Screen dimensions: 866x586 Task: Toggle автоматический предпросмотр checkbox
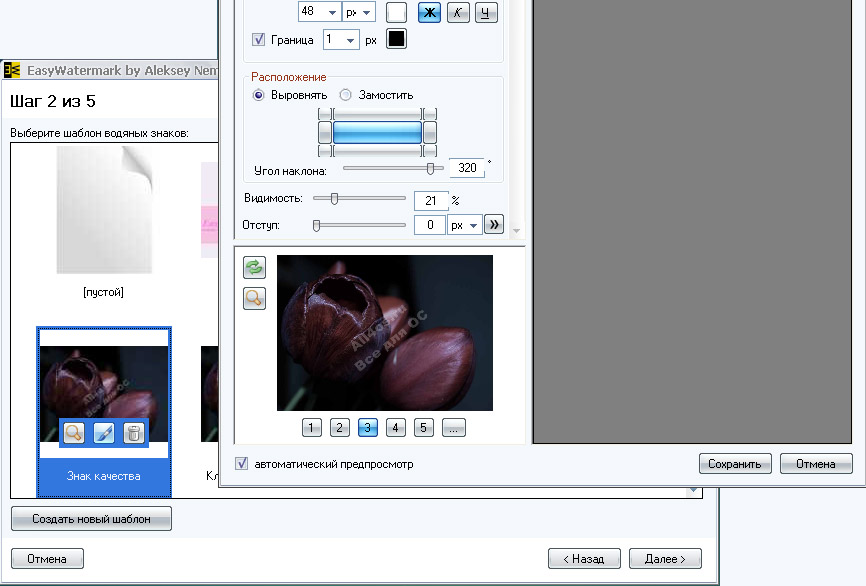click(241, 463)
